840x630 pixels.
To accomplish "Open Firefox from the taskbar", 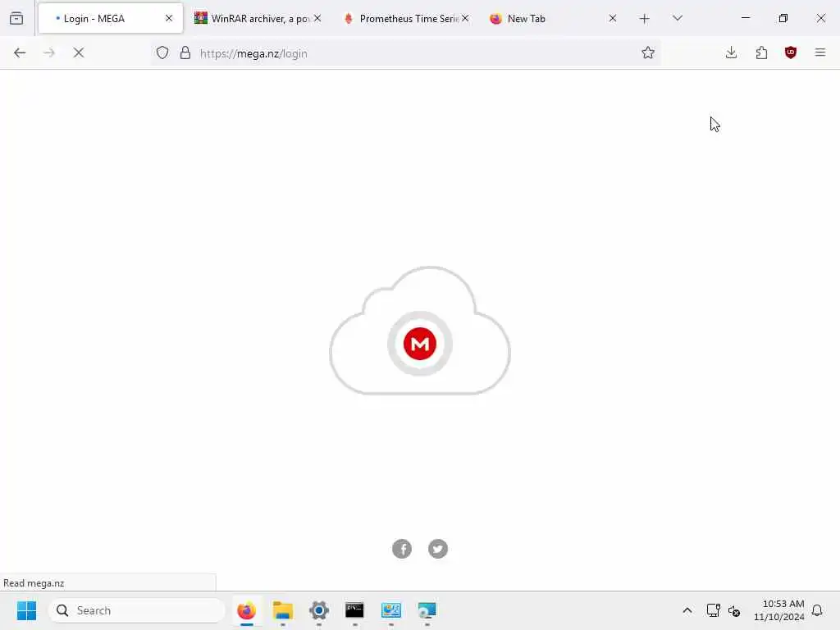I will (246, 610).
